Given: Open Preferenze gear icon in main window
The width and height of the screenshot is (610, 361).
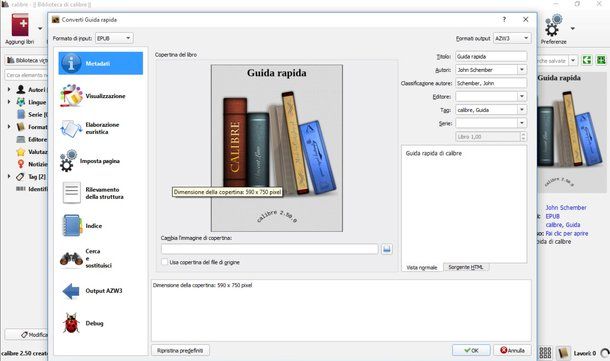Looking at the screenshot, I should pyautogui.click(x=554, y=25).
